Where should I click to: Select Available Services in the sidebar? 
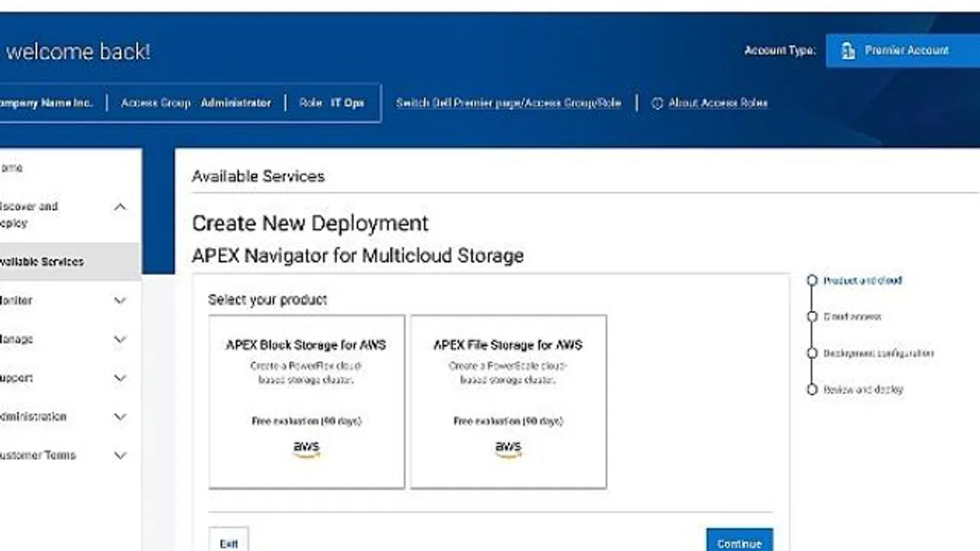[69, 262]
